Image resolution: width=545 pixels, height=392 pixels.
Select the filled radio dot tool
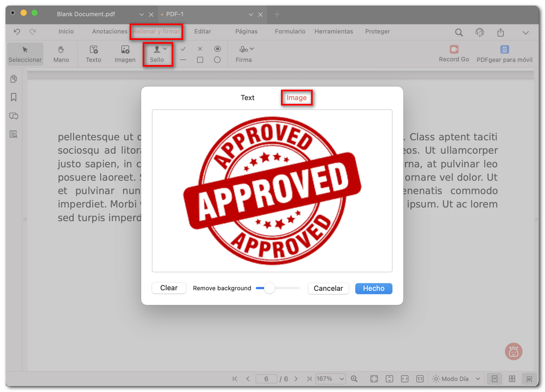coord(217,49)
